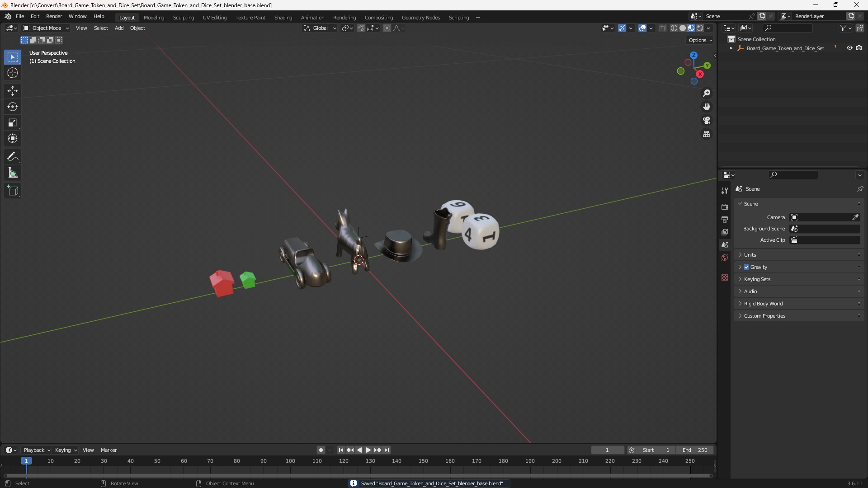
Task: Switch orthographic perspective grid icon
Action: pyautogui.click(x=707, y=134)
